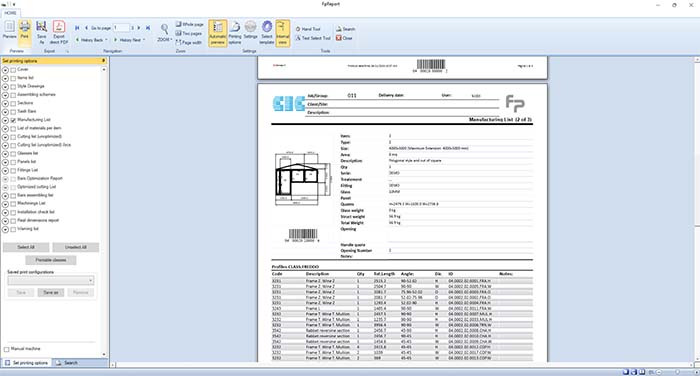
Task: Switch to the Search tab at panel bottom
Action: click(x=67, y=363)
